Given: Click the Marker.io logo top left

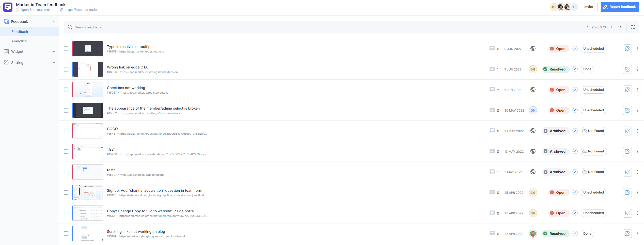Looking at the screenshot, I should tap(8, 7).
